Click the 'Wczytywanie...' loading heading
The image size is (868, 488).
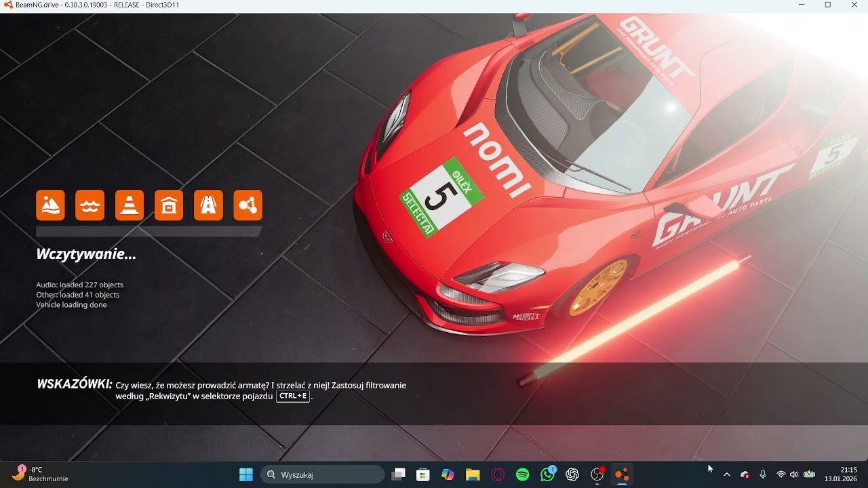[86, 255]
